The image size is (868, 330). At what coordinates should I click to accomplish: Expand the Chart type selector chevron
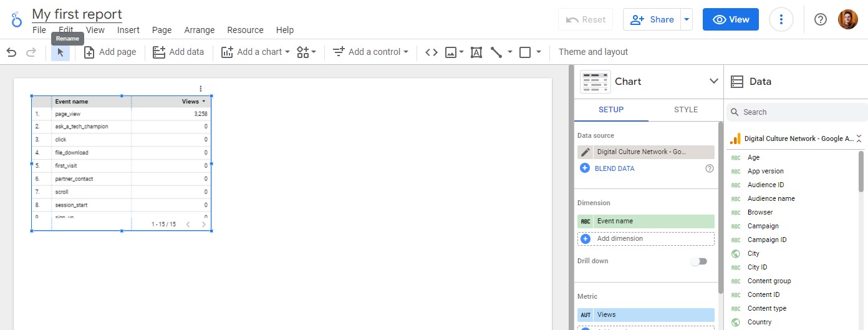714,82
